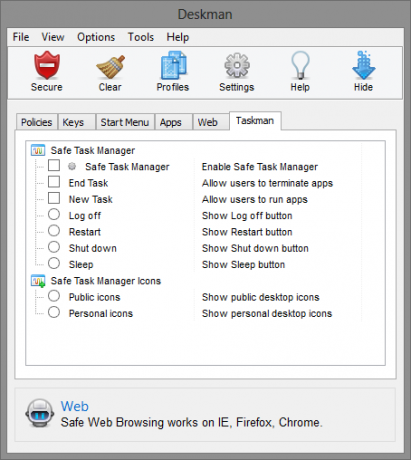This screenshot has height=460, width=411.
Task: Choose the Shut down radio option
Action: (54, 247)
